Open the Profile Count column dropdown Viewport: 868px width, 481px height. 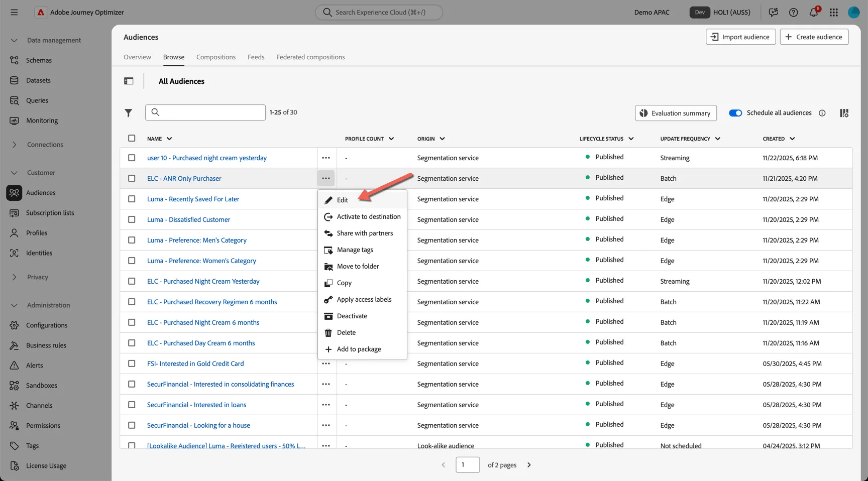(x=391, y=139)
